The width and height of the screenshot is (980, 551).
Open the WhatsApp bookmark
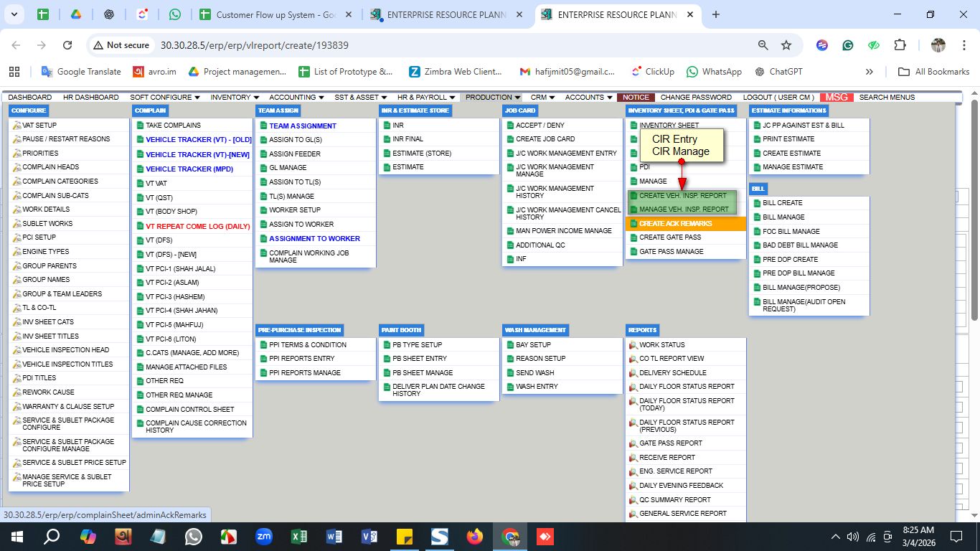click(714, 72)
